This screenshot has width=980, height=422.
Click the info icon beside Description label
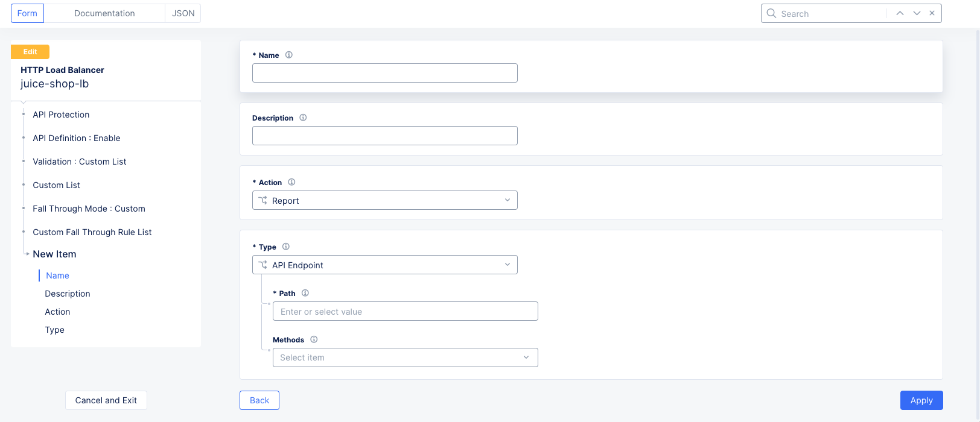point(303,118)
